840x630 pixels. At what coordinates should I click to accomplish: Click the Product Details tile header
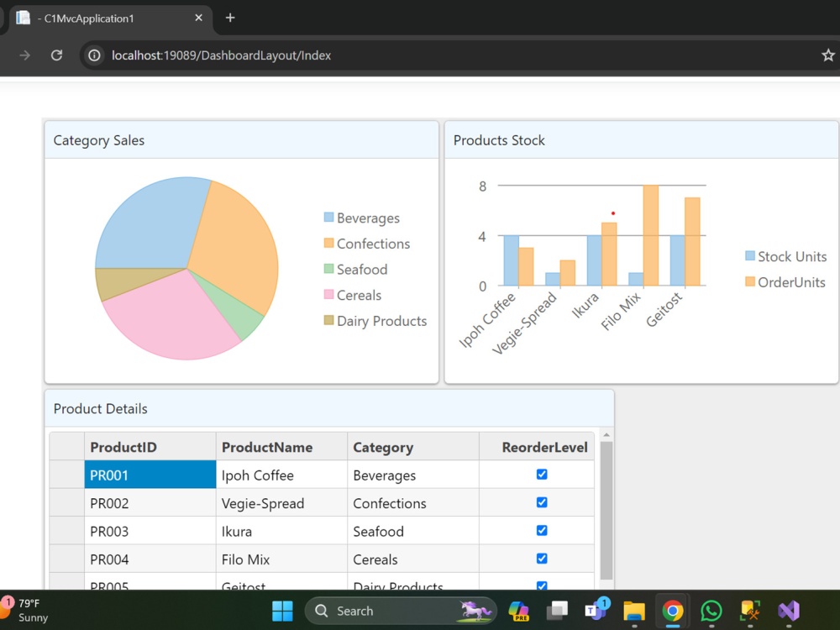click(329, 408)
